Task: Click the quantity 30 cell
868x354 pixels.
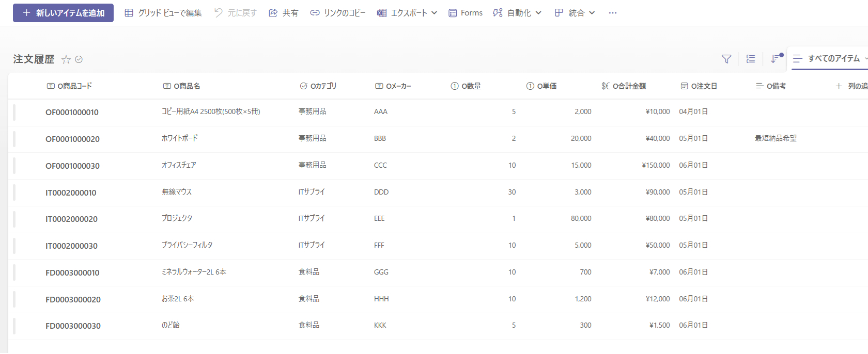Action: coord(512,192)
